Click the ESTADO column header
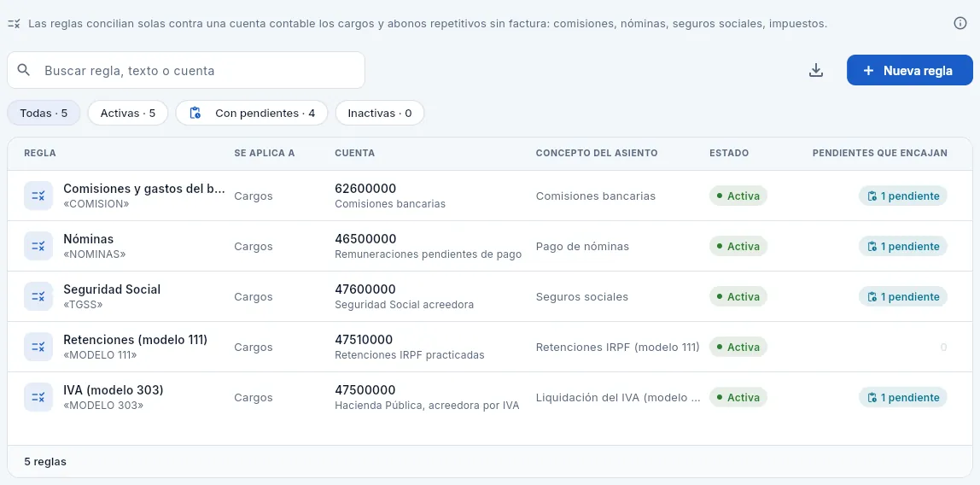The image size is (980, 485). 729,153
